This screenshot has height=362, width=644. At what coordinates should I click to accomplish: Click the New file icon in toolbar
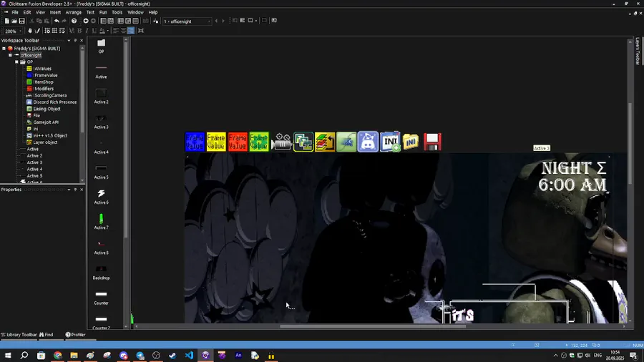[6, 21]
